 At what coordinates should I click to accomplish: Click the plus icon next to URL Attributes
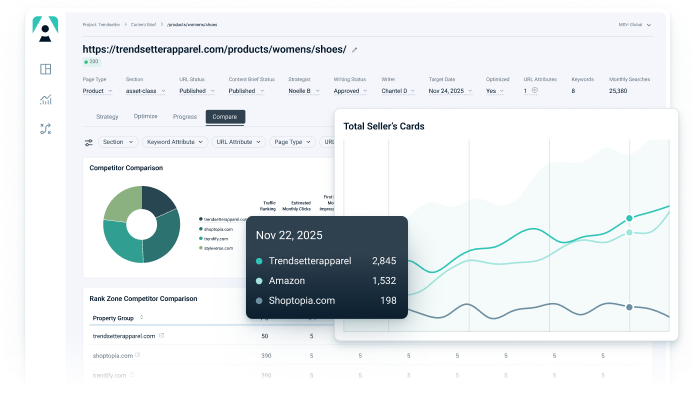coord(535,90)
